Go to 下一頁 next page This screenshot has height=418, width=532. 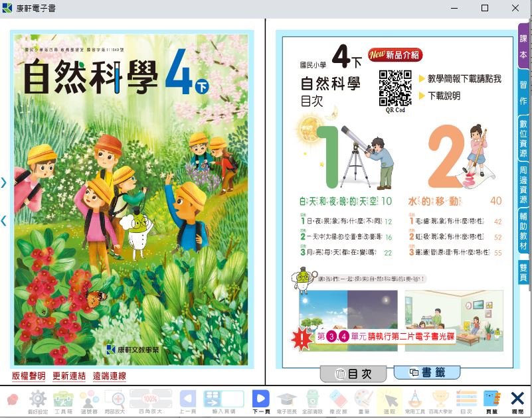(x=261, y=402)
